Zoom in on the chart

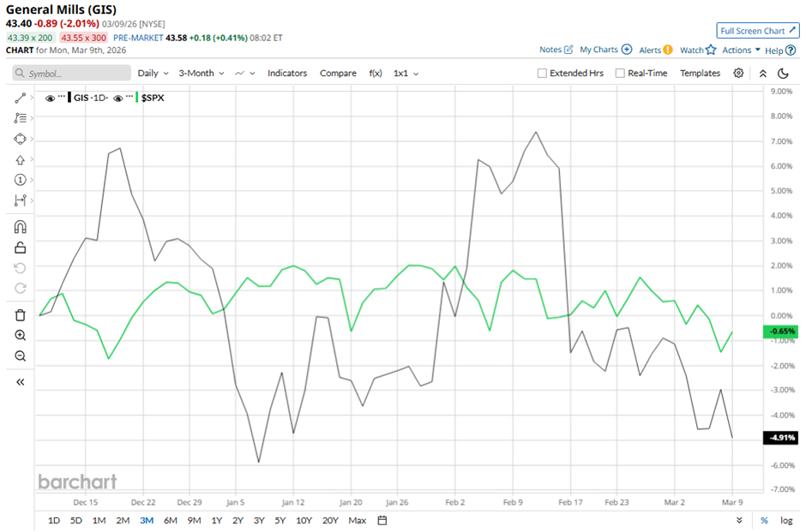(x=21, y=335)
